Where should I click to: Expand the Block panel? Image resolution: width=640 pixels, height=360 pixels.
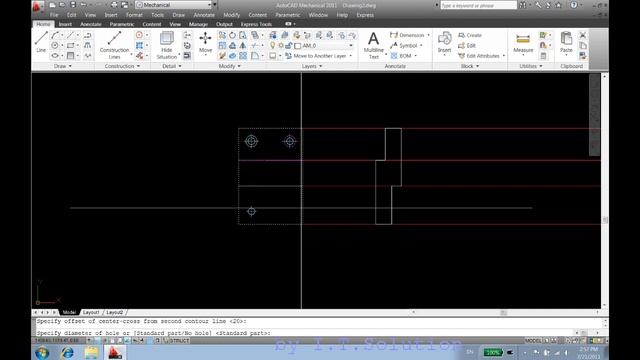coord(470,66)
